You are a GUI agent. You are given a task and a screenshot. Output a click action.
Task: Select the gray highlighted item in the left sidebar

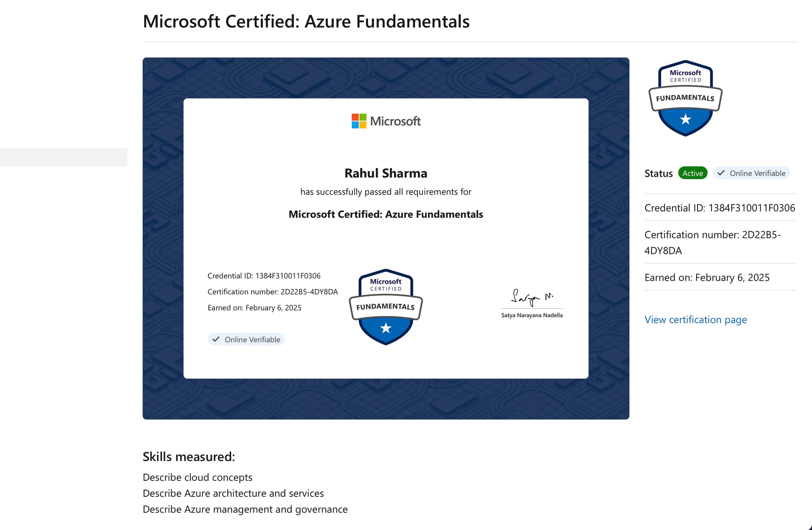click(x=63, y=157)
